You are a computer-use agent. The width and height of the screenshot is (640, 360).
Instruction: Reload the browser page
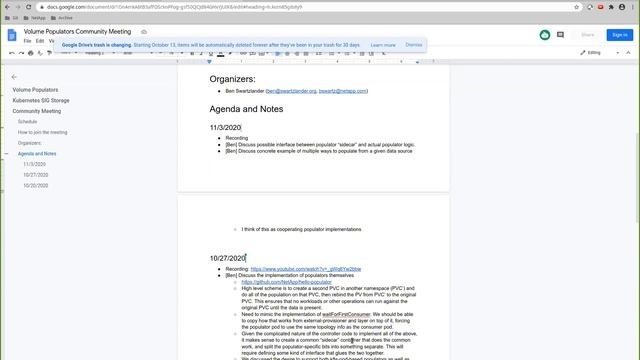pos(28,7)
